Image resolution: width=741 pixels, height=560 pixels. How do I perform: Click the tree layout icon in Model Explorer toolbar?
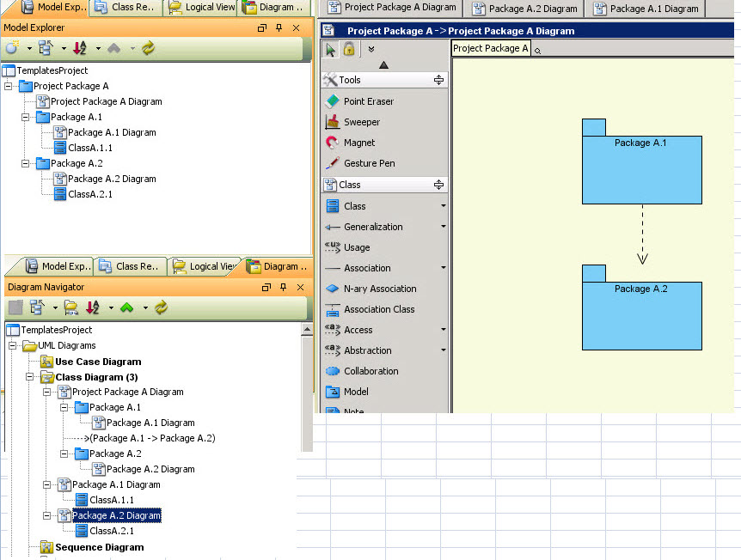46,48
